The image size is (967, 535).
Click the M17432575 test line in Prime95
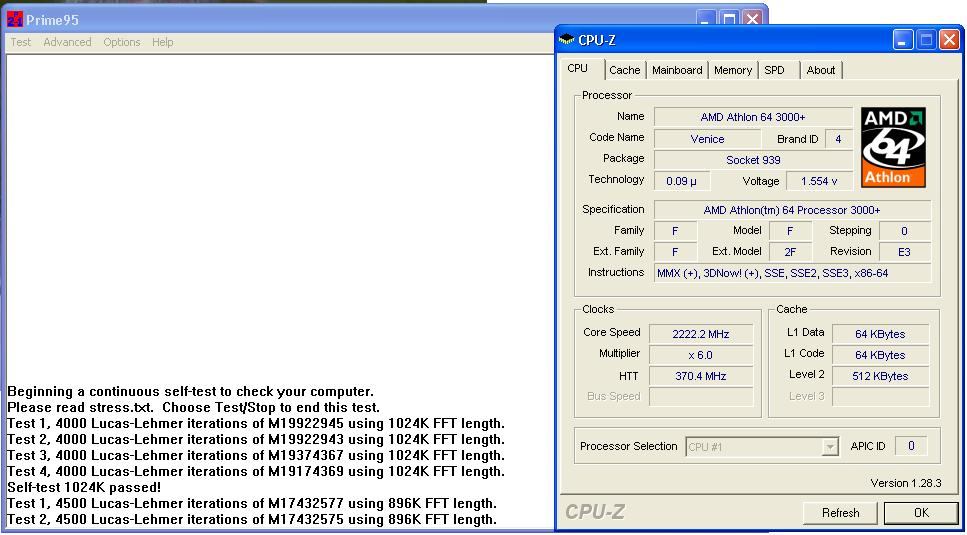pyautogui.click(x=252, y=520)
